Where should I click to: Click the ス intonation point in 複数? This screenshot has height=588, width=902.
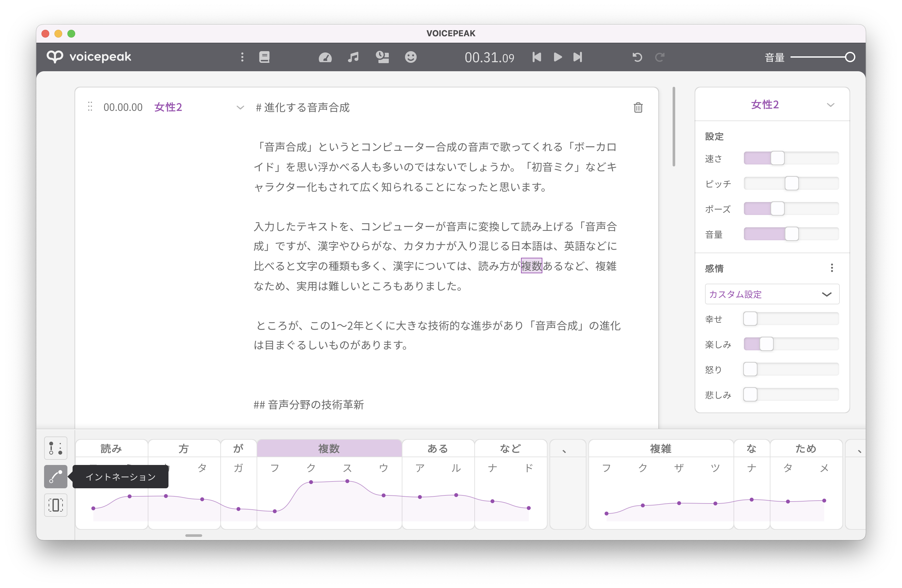[347, 481]
